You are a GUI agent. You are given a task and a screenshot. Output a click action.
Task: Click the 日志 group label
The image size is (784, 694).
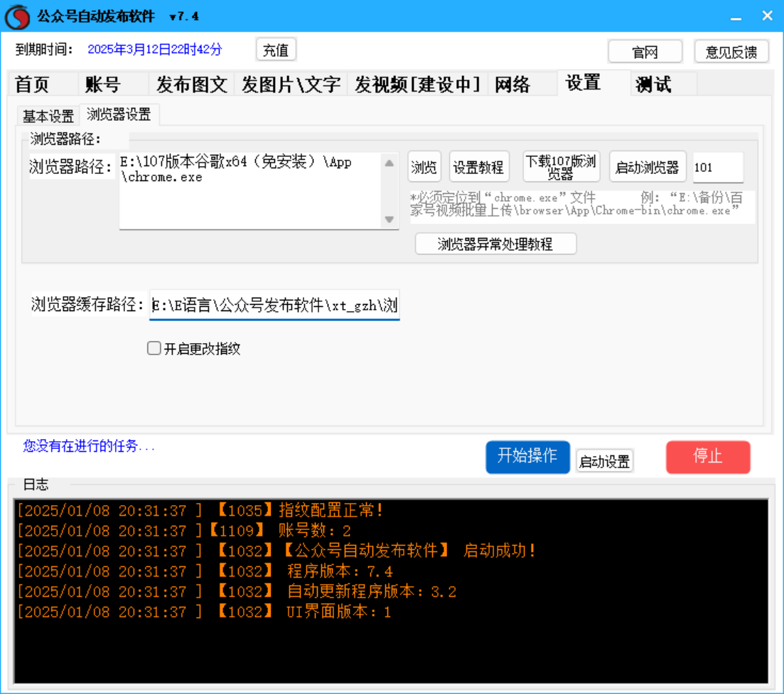[x=36, y=484]
